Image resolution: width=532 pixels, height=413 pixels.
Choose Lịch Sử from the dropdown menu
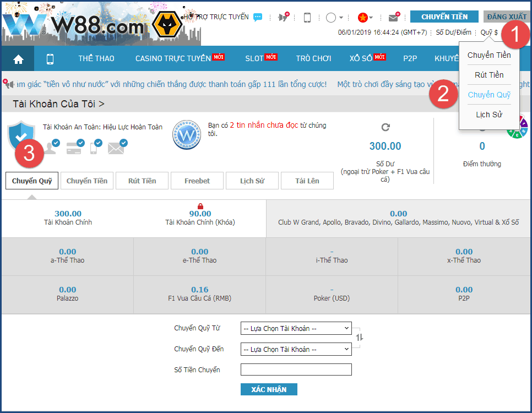point(489,115)
